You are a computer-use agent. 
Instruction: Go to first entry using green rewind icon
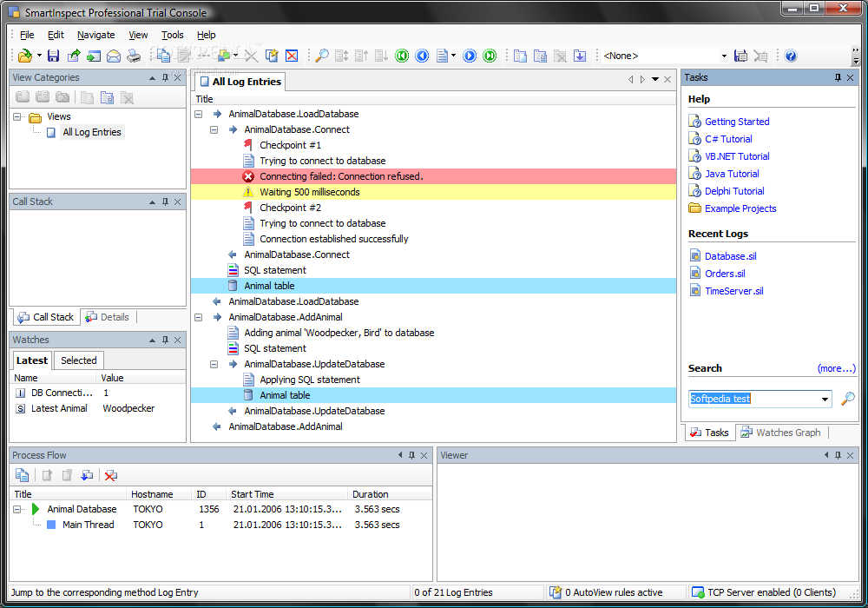point(402,56)
